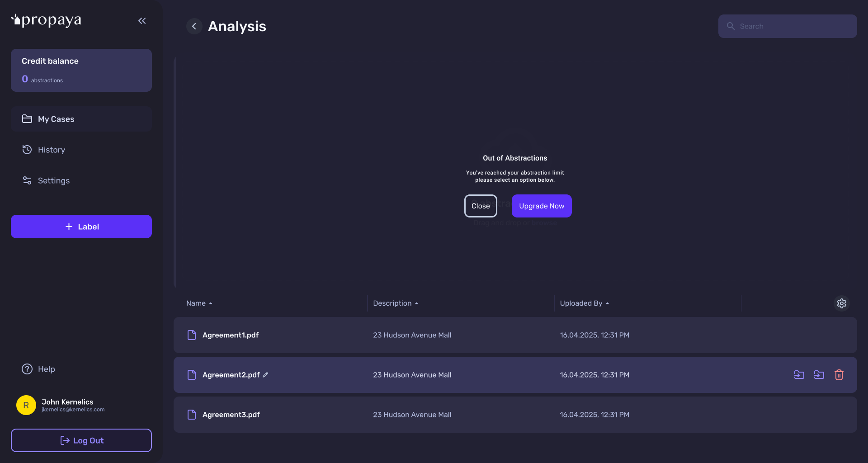Click the Settings sliders icon
868x463 pixels.
point(27,180)
